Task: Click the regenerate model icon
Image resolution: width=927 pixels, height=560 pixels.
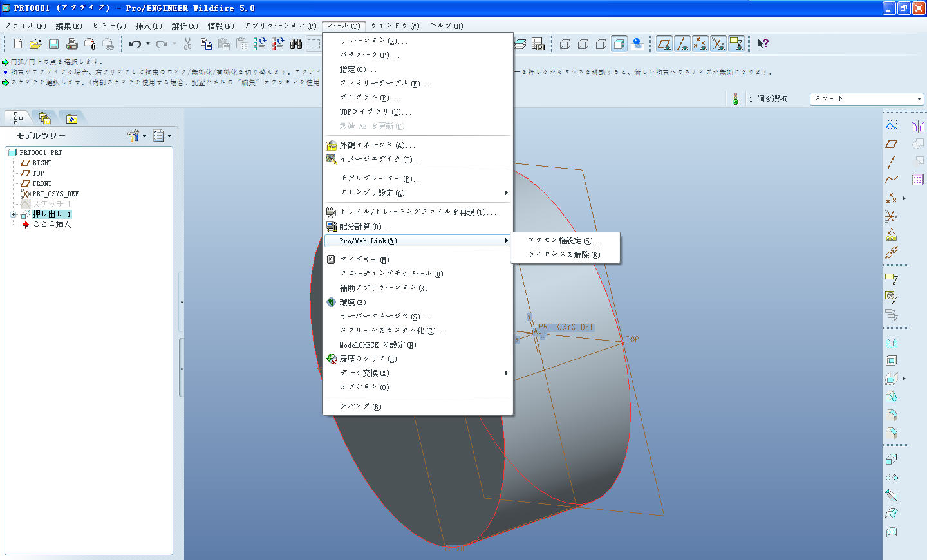Action: point(259,44)
